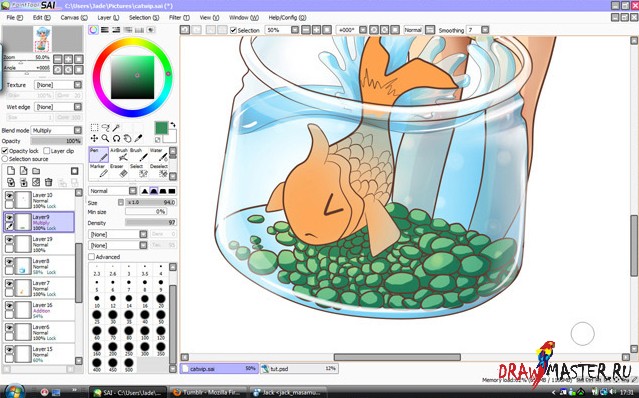The image size is (639, 398).
Task: Open the Wet edge dropdown
Action: pyautogui.click(x=58, y=107)
